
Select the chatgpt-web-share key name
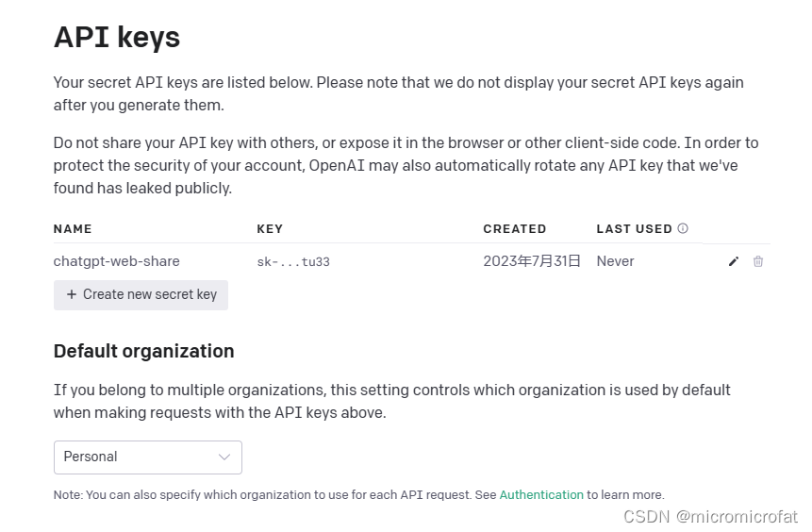tap(117, 261)
